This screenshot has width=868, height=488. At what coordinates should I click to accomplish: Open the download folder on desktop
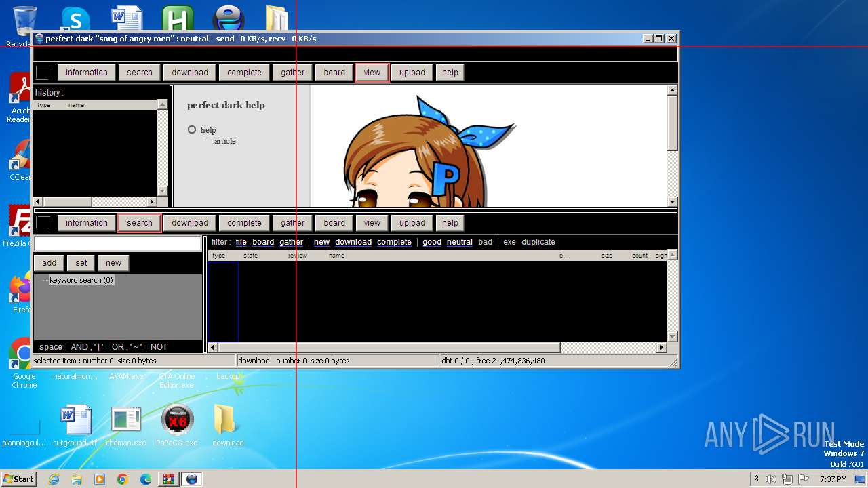227,425
